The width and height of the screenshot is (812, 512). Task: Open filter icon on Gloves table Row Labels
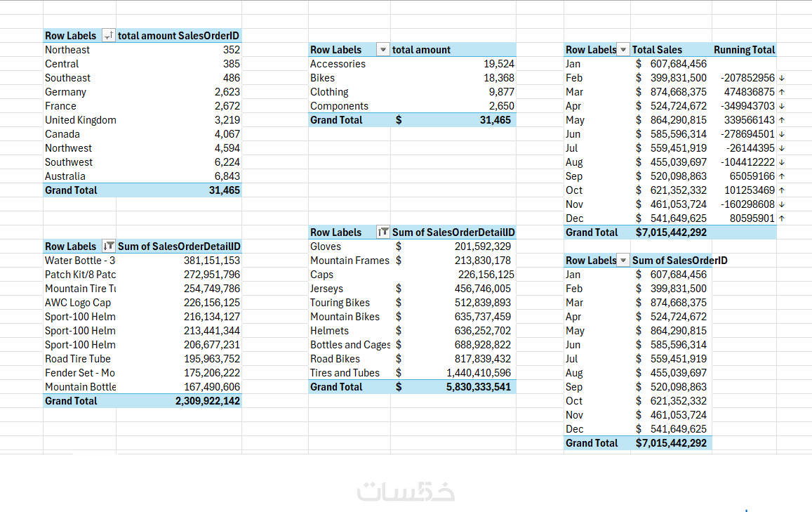382,232
